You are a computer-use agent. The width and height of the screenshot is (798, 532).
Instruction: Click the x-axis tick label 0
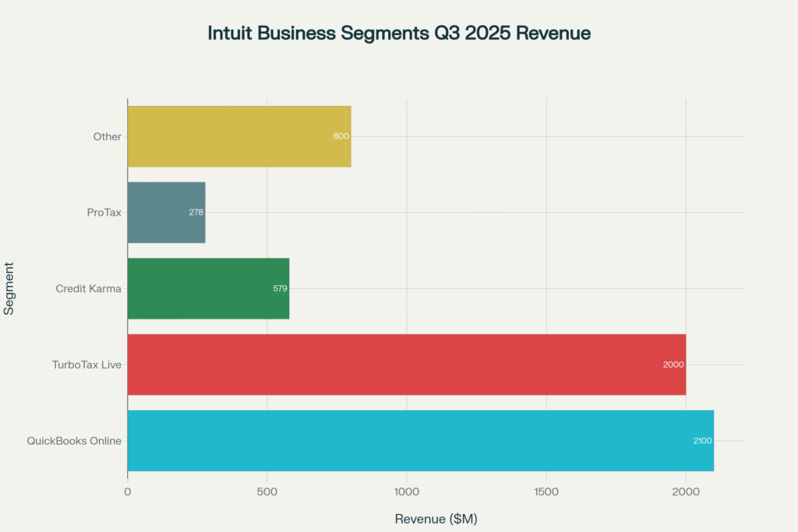point(127,491)
